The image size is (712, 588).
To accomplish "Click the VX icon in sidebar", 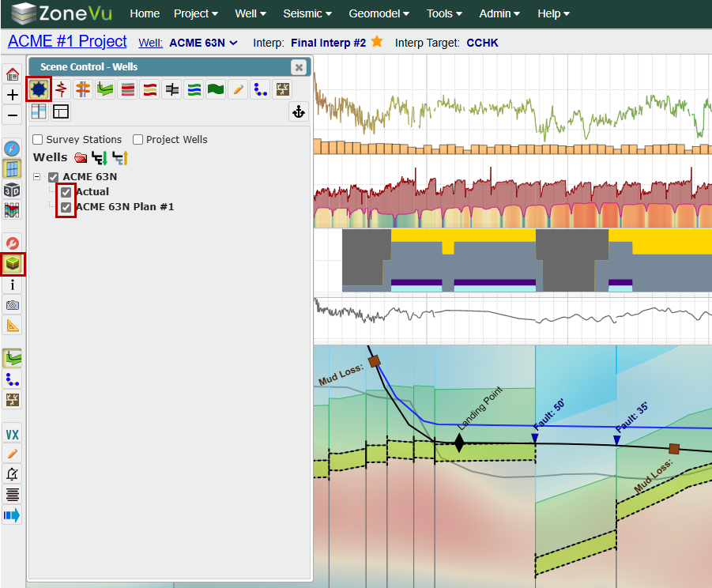I will (x=13, y=435).
